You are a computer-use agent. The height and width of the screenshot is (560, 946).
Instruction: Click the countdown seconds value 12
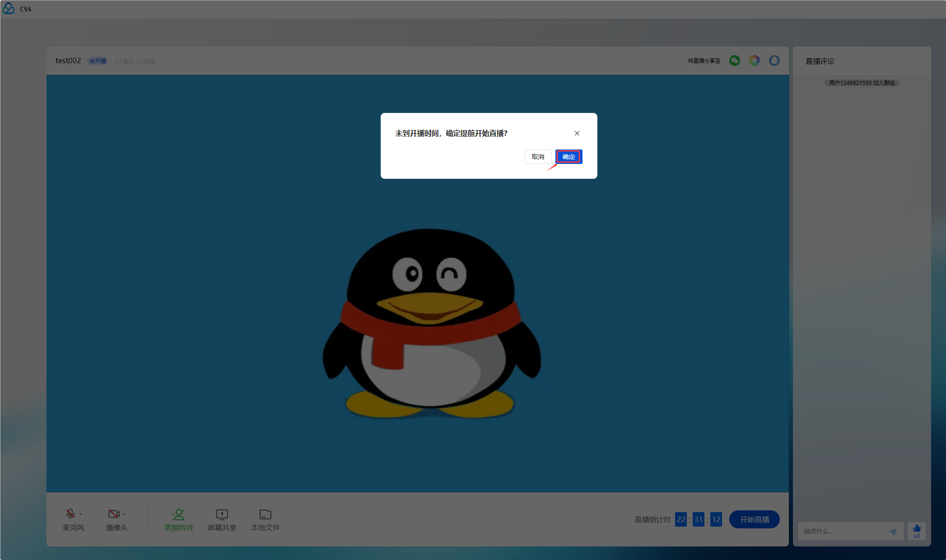(x=716, y=519)
